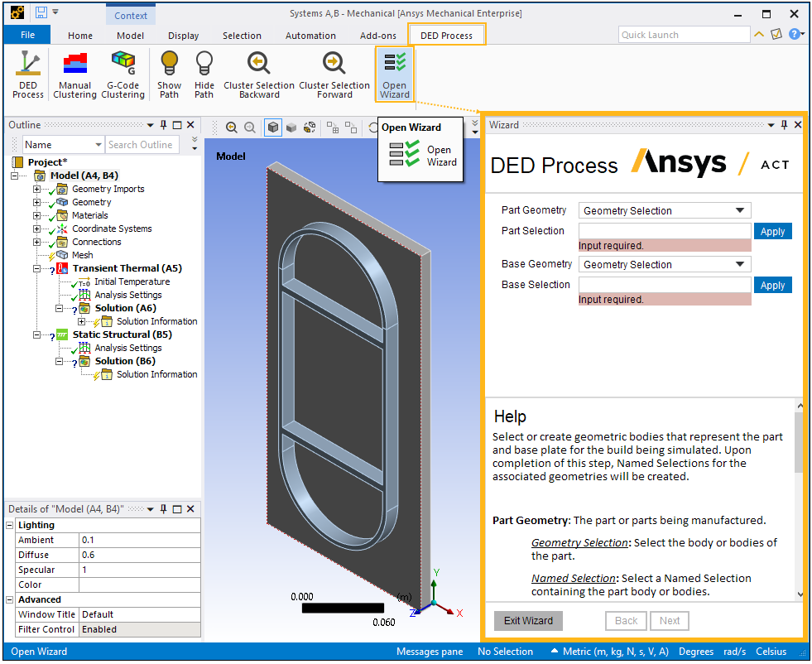Select Initial Temperature tree item
Screen dimensions: 812x664
pos(132,281)
